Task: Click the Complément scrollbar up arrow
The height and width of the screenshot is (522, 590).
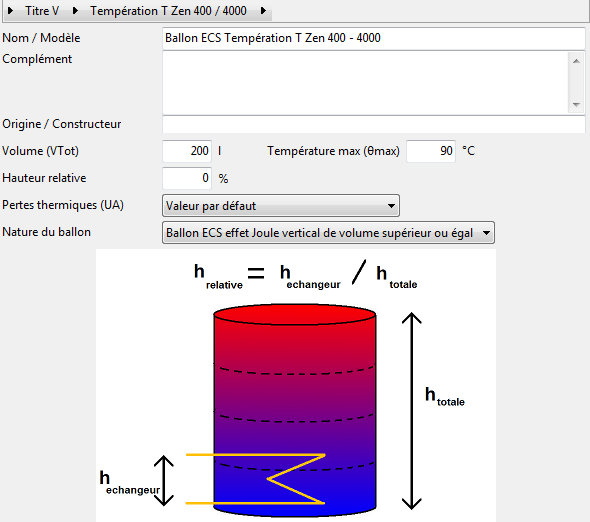Action: click(576, 61)
